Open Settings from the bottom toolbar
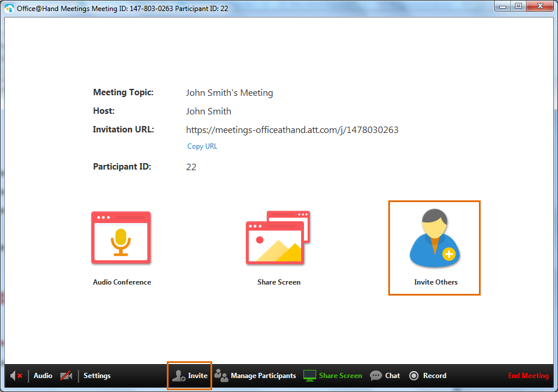The height and width of the screenshot is (392, 558). (97, 376)
